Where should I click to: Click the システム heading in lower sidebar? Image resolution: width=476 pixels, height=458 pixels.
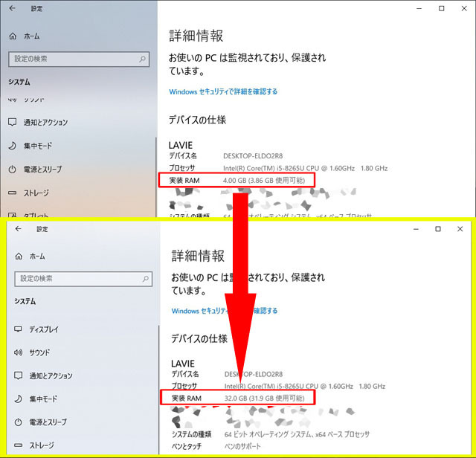click(x=25, y=301)
